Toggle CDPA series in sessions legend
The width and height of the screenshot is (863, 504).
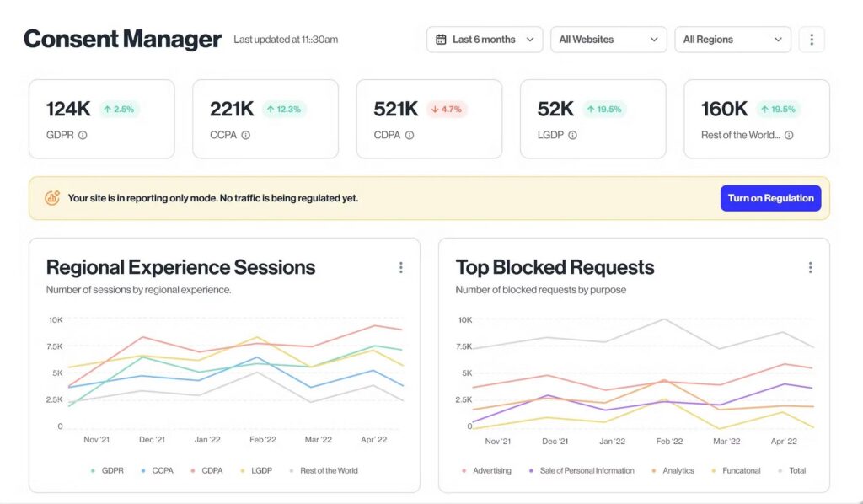[x=206, y=470]
